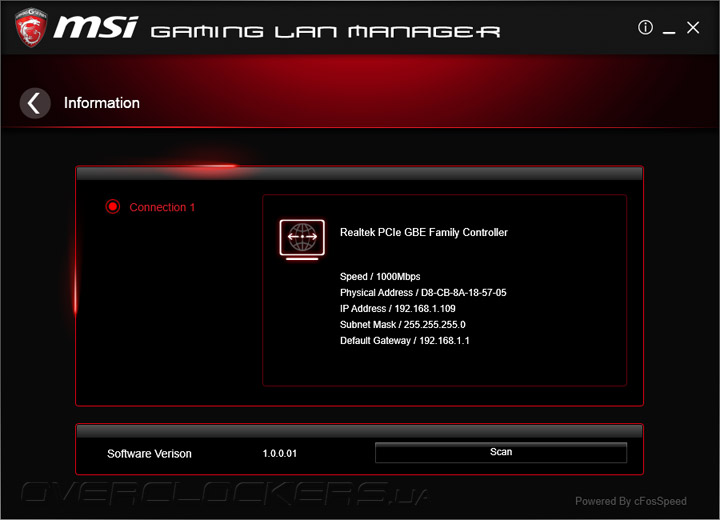Viewport: 720px width, 520px height.
Task: Click the Information page heading
Action: pos(102,103)
